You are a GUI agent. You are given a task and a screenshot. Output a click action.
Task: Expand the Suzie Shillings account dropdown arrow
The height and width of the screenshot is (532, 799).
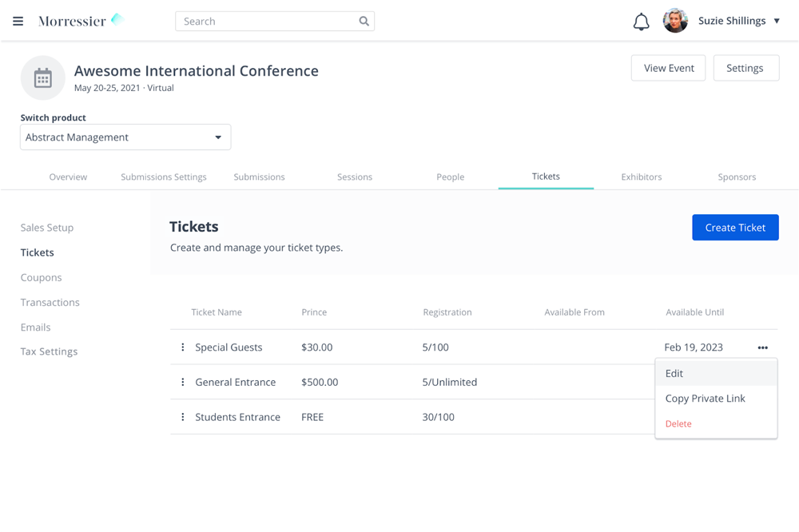coord(777,21)
